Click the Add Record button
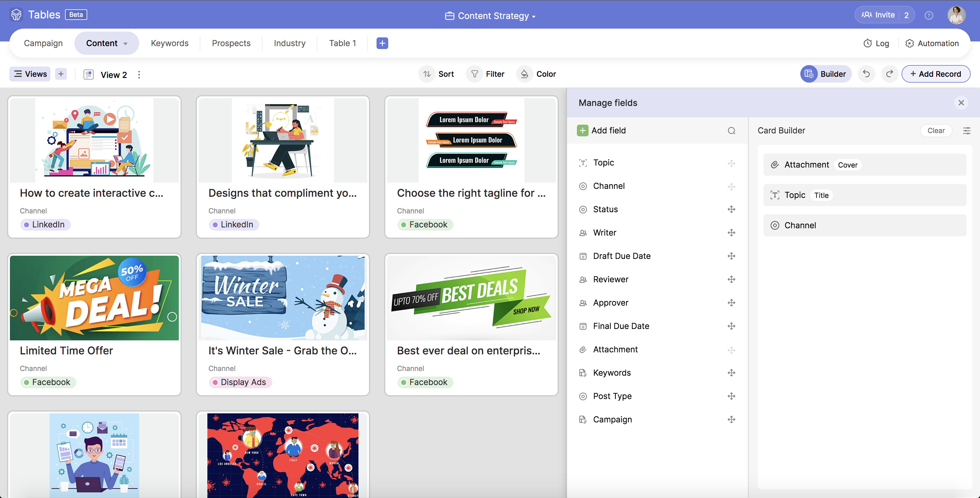 tap(935, 74)
